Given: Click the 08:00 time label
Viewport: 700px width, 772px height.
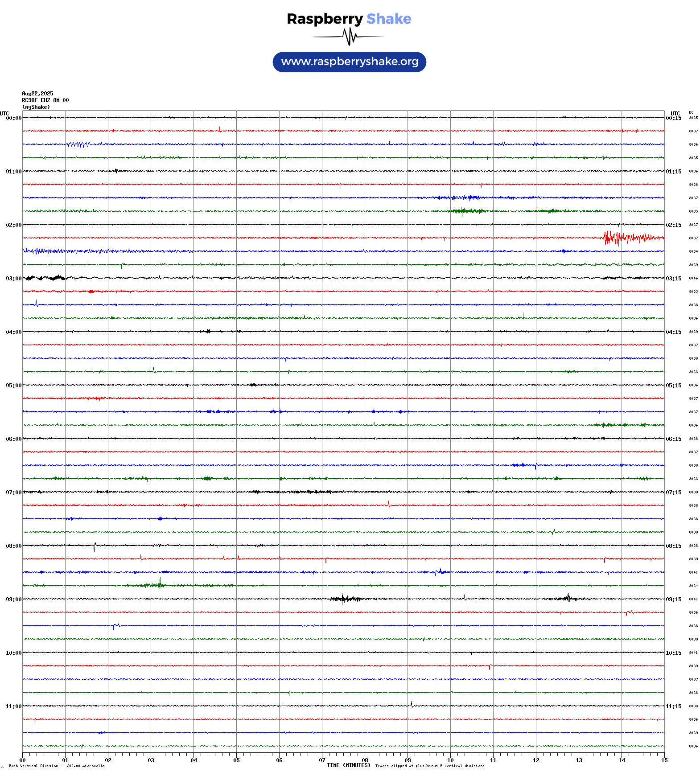Looking at the screenshot, I should [x=13, y=546].
